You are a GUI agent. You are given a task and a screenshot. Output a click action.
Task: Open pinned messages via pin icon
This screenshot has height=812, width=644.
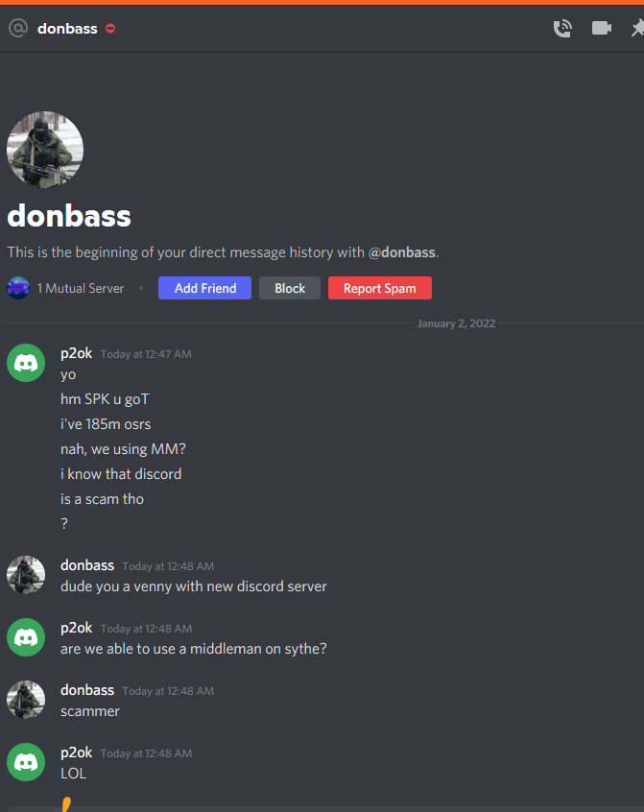coord(638,28)
